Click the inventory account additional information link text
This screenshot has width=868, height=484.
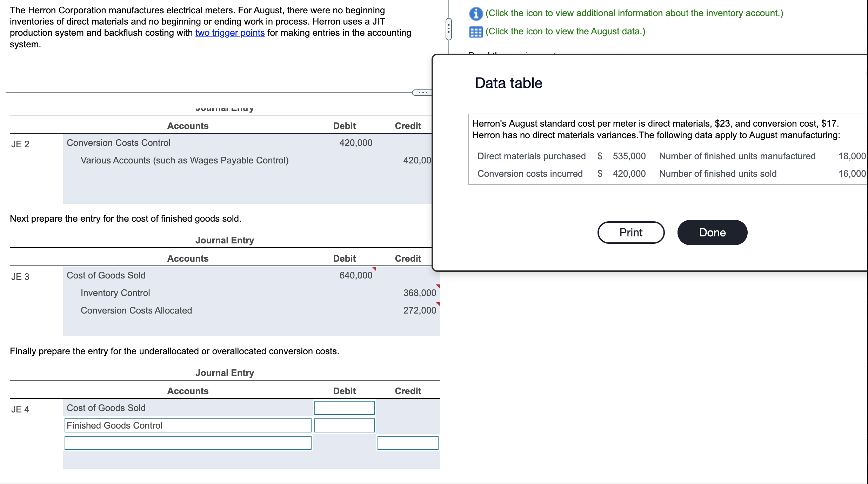pyautogui.click(x=634, y=13)
